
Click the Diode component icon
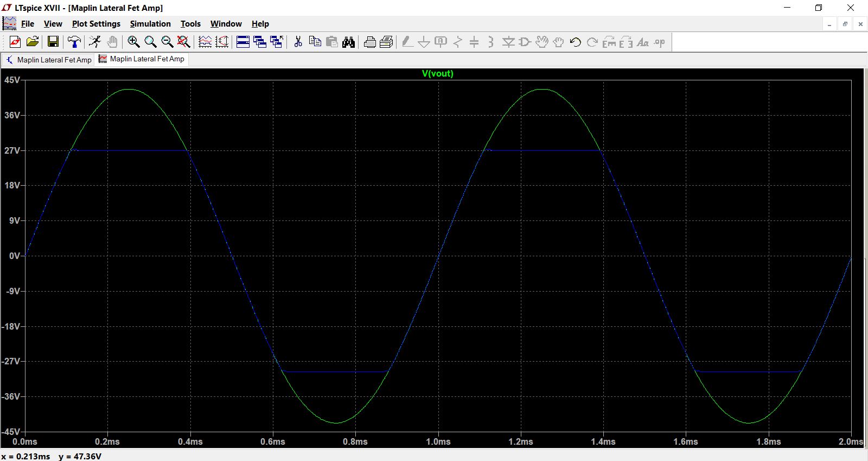(x=508, y=42)
